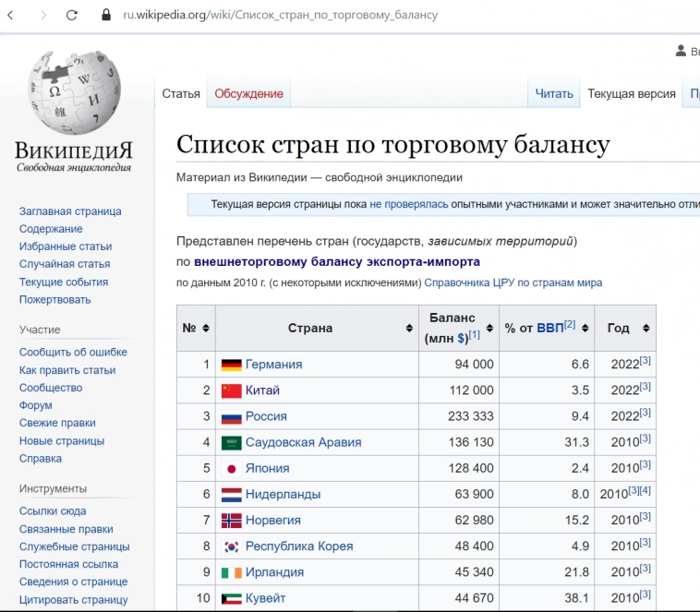
Task: Open the Саудовская Аравия link
Action: click(x=304, y=442)
